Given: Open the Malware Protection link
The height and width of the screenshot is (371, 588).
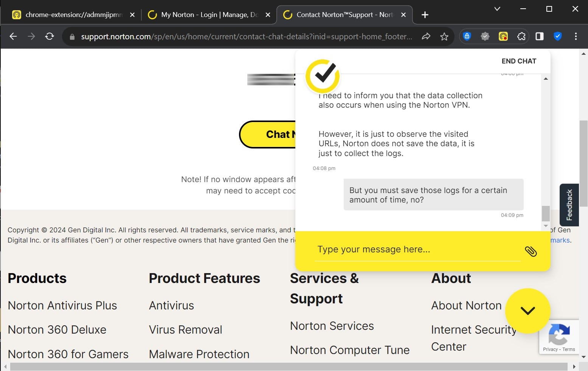Looking at the screenshot, I should click(199, 354).
